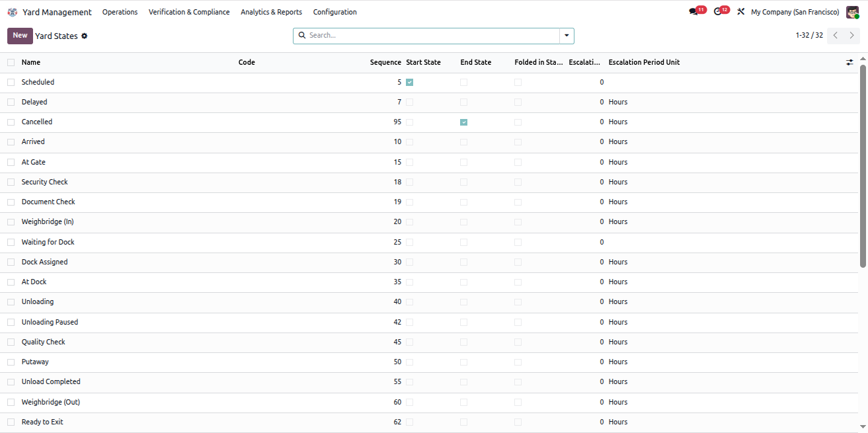Click the Yard Management app logo icon
Image resolution: width=868 pixels, height=433 pixels.
tap(12, 12)
